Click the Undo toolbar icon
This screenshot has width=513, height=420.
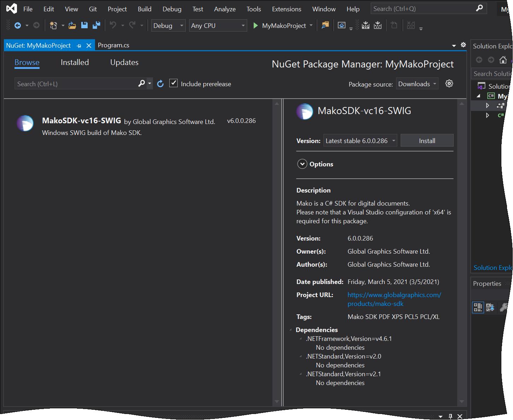(113, 25)
